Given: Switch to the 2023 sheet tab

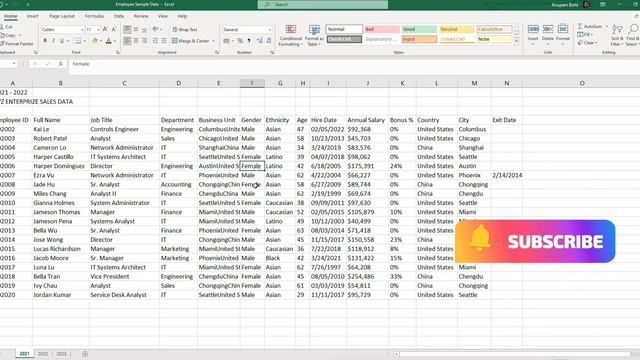Looking at the screenshot, I should (x=61, y=354).
